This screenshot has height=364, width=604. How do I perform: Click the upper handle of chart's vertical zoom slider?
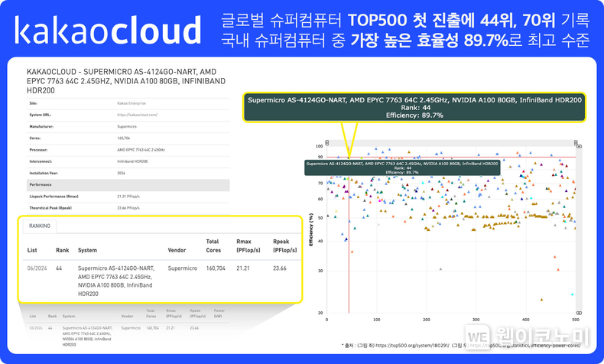pyautogui.click(x=579, y=146)
